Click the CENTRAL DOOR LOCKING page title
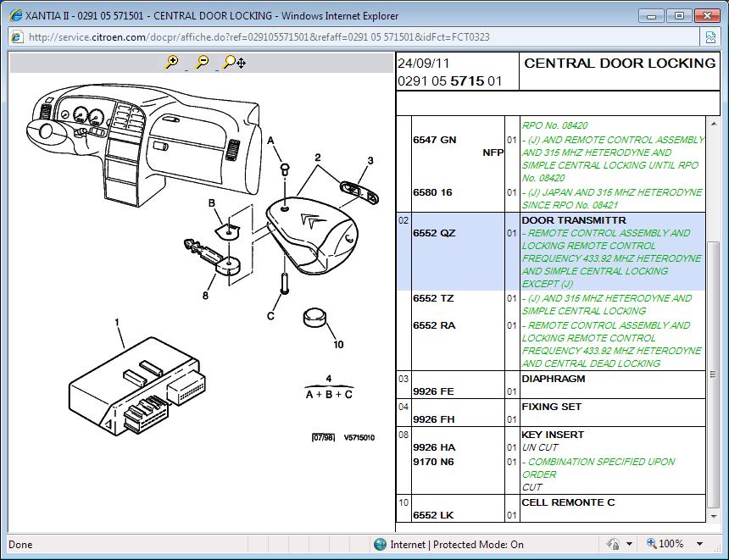Viewport: 729px width, 560px height. 620,63
